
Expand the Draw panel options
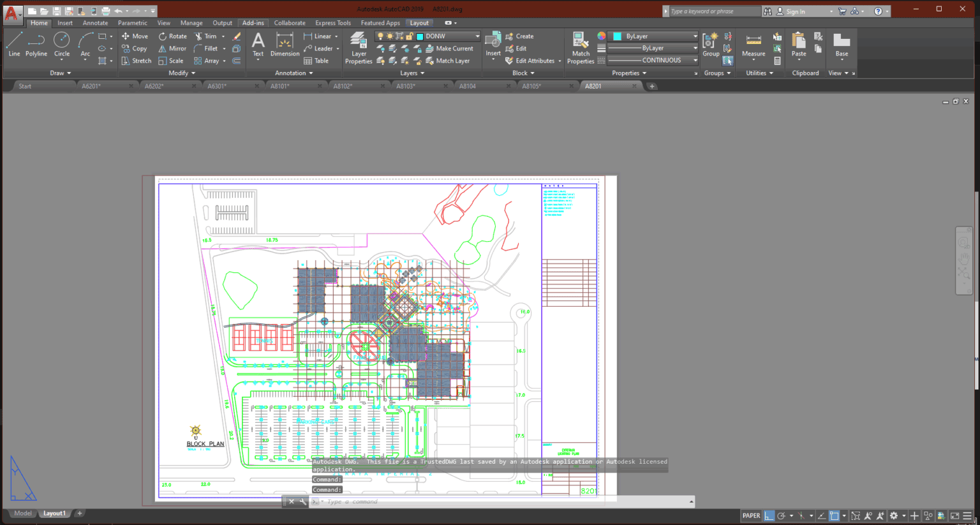(x=60, y=73)
